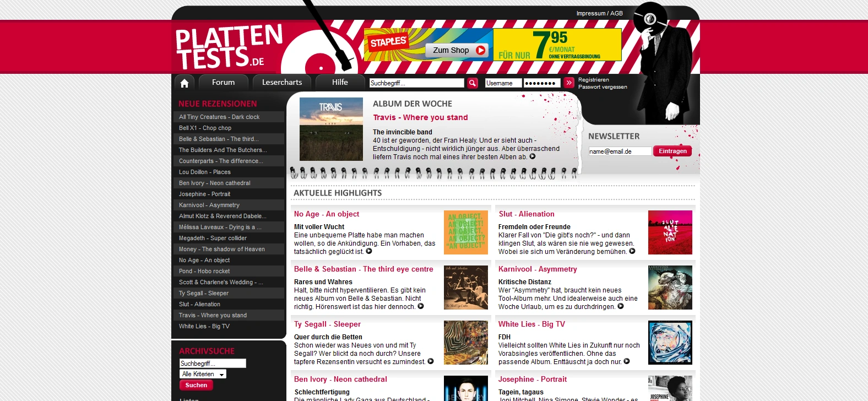868x401 pixels.
Task: Select 'Ty Segall - Sleeper' in sidebar list
Action: 229,293
